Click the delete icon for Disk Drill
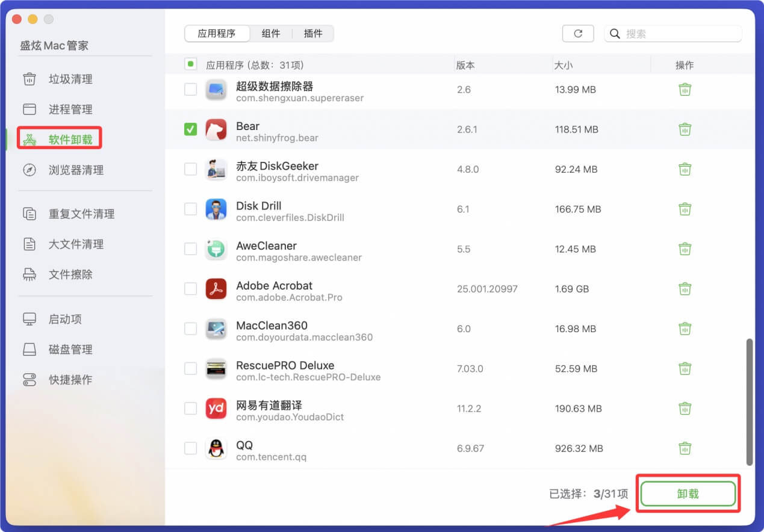 [x=685, y=209]
